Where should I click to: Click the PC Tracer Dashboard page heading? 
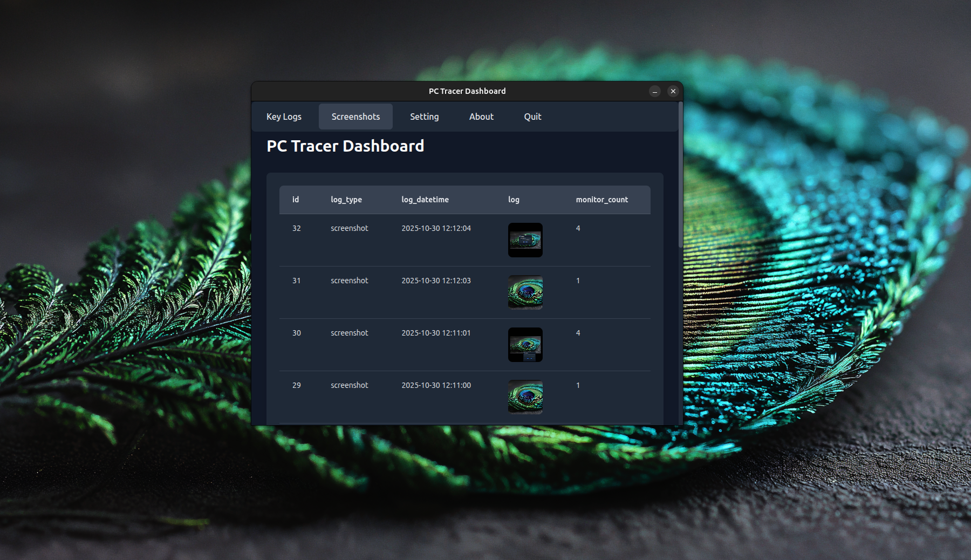pos(345,146)
